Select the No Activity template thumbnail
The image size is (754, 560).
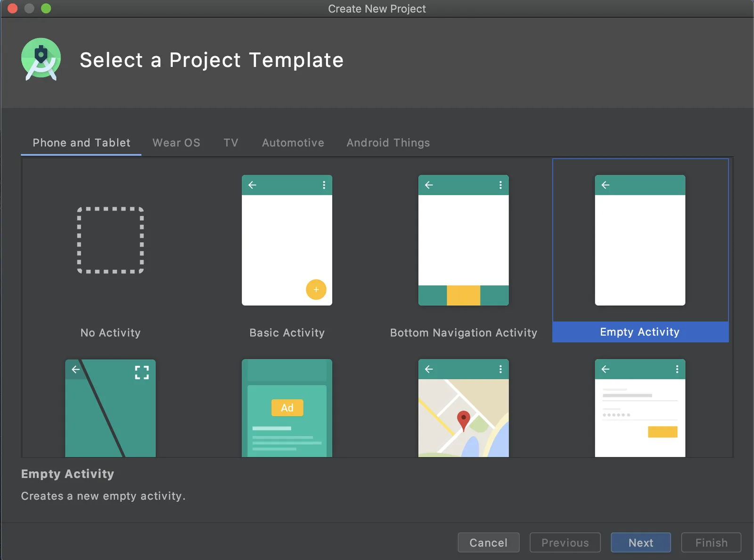pos(110,240)
